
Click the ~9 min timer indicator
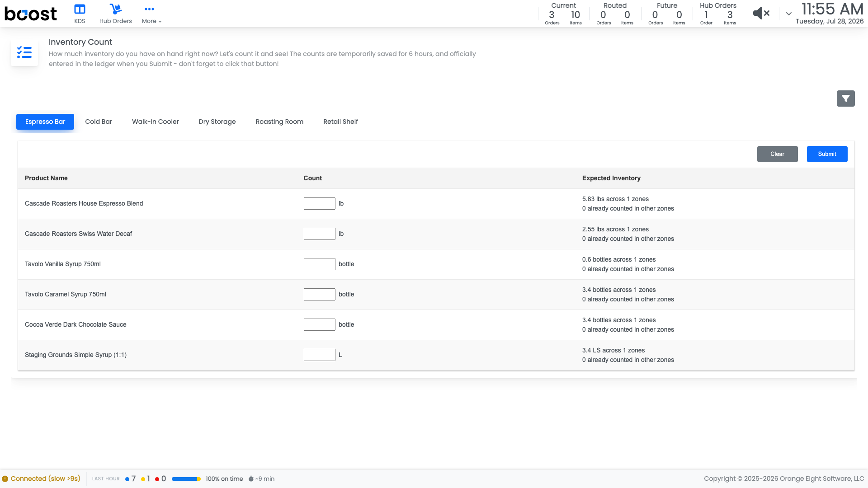[x=261, y=479]
